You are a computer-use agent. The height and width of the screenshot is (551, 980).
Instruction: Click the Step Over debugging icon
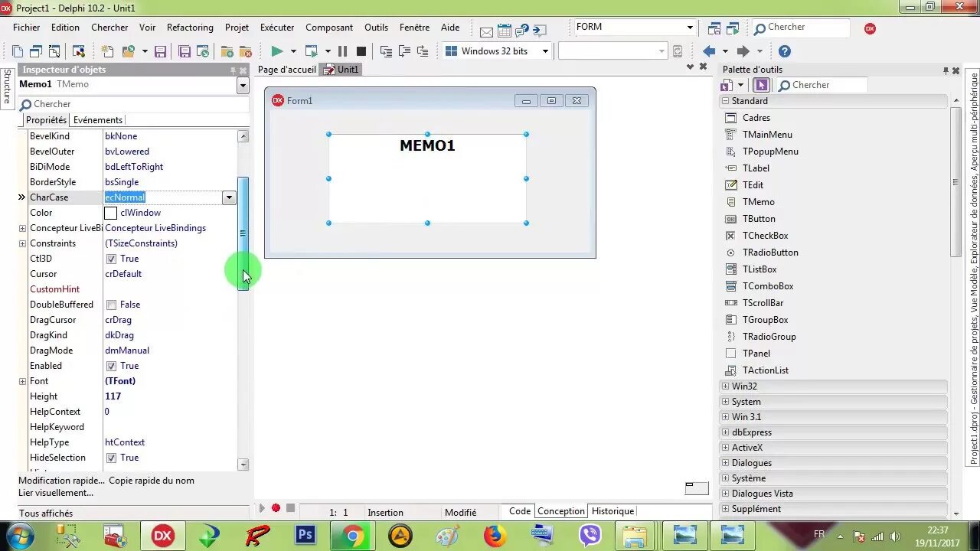(x=404, y=51)
